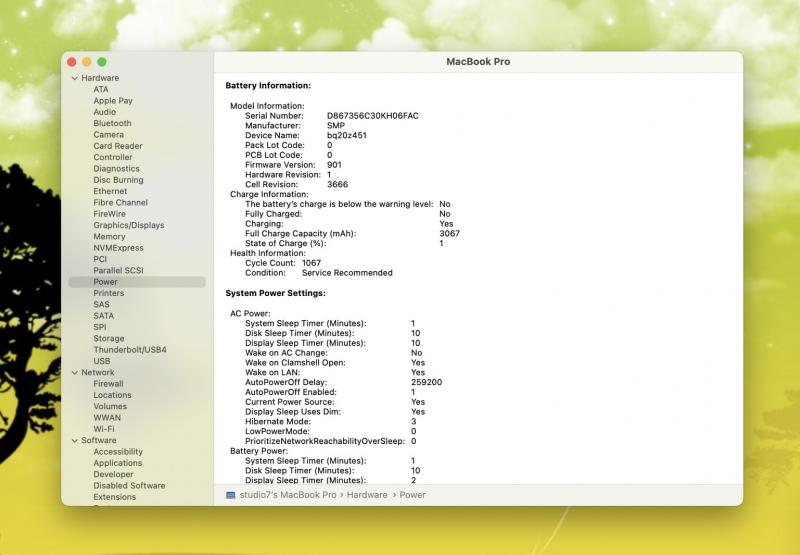800x555 pixels.
Task: Click Hardware in the path bar
Action: click(x=367, y=495)
